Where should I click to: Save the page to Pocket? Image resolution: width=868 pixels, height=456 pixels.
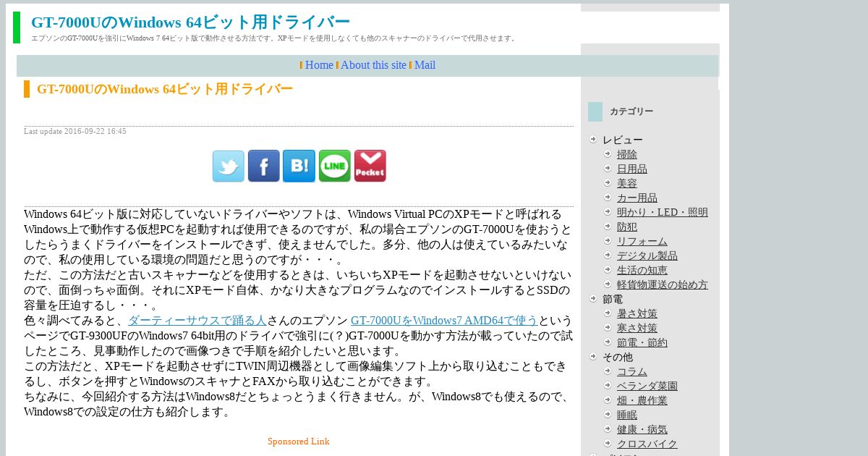[x=370, y=166]
